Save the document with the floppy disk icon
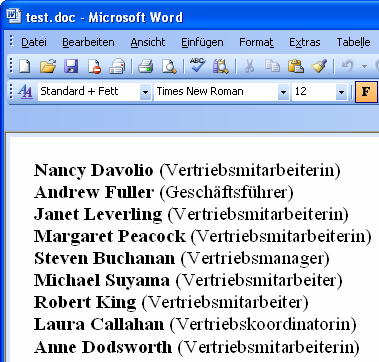The width and height of the screenshot is (379, 362). coord(71,66)
